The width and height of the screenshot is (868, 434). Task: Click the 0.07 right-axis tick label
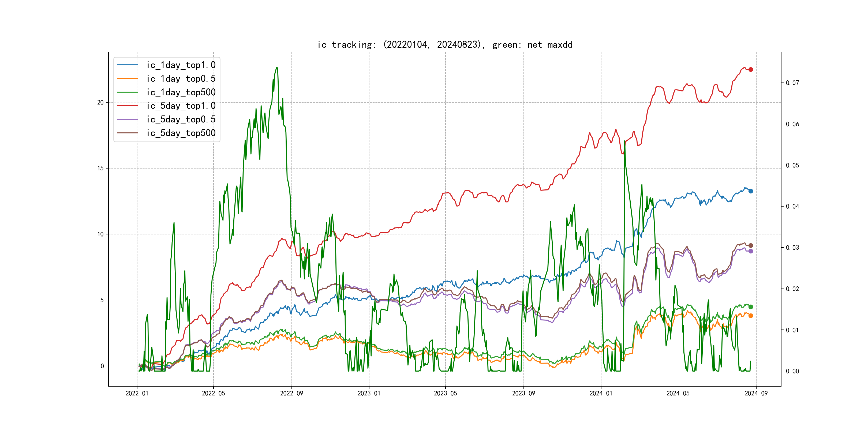[792, 83]
